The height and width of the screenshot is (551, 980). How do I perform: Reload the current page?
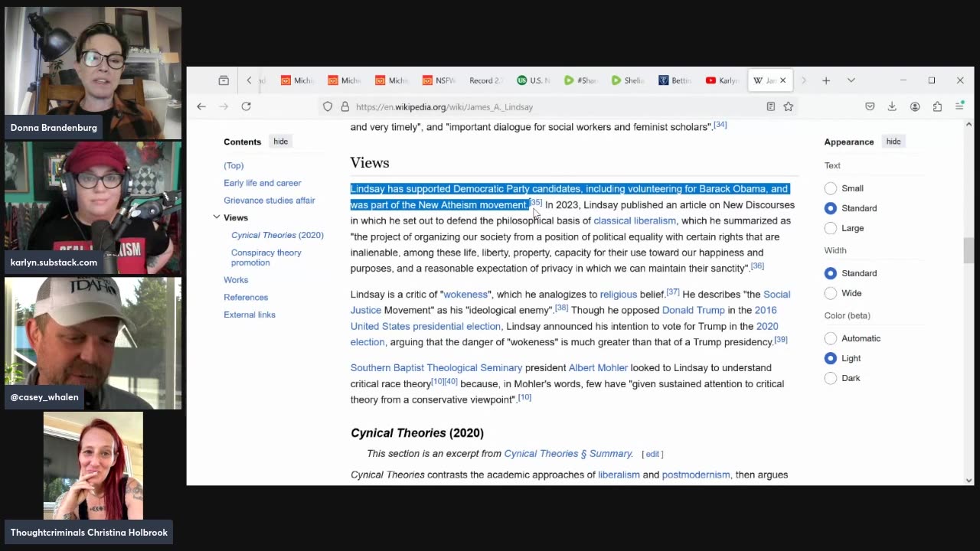click(246, 106)
